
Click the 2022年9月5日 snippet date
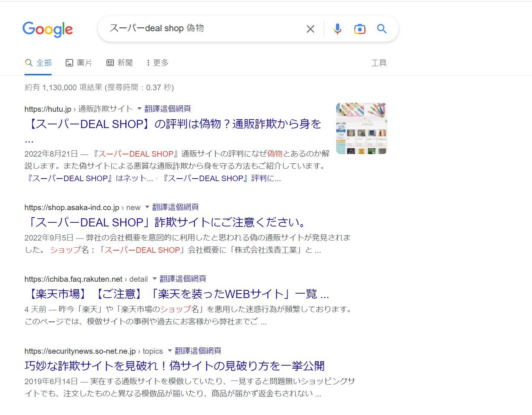tap(49, 238)
